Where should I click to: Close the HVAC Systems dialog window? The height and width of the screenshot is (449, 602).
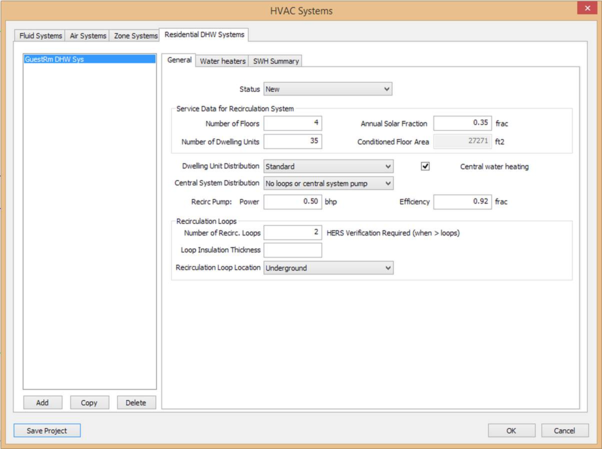[587, 9]
